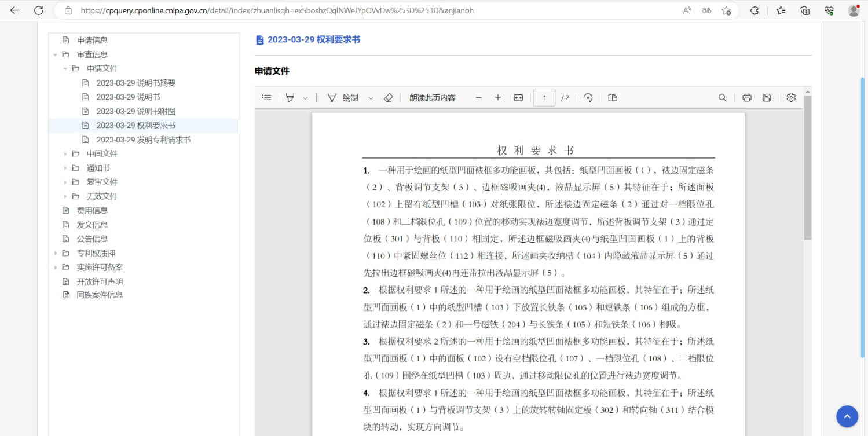Print the PDF document
Image resolution: width=868 pixels, height=436 pixels.
pyautogui.click(x=747, y=98)
